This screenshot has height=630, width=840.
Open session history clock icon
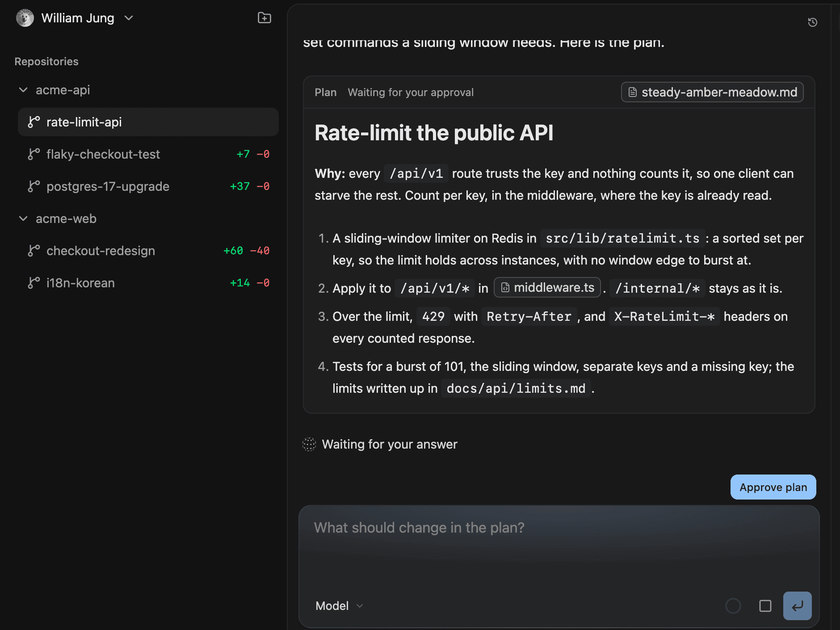(813, 22)
